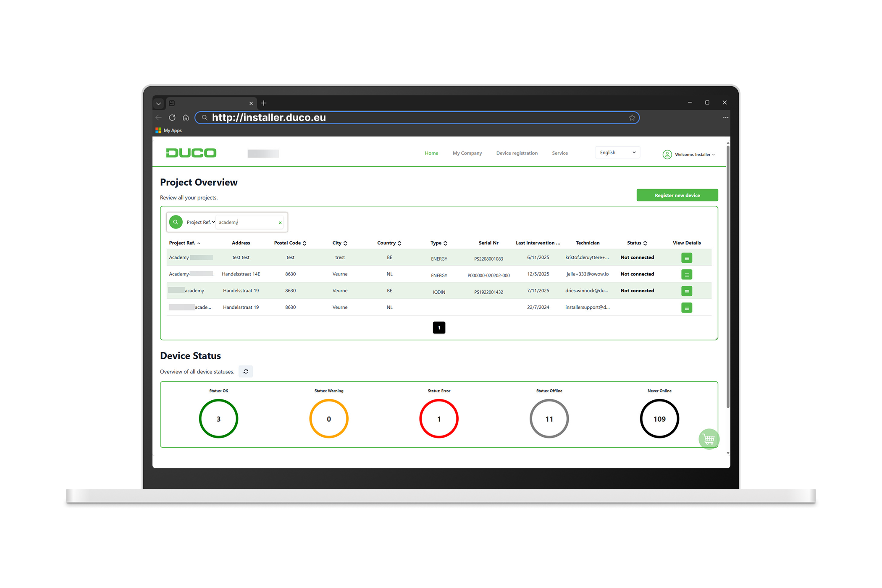The width and height of the screenshot is (882, 588).
Task: Toggle Status column sorting
Action: pyautogui.click(x=646, y=243)
